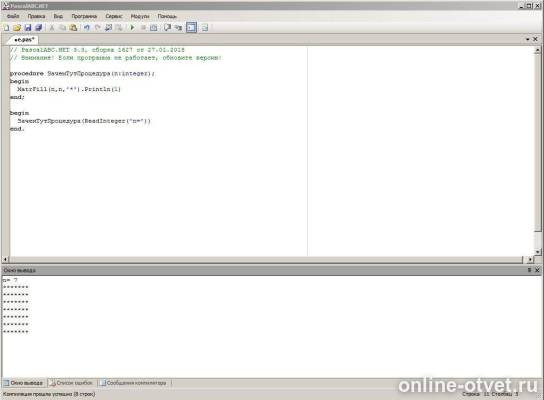Open the Вид menu

[58, 16]
